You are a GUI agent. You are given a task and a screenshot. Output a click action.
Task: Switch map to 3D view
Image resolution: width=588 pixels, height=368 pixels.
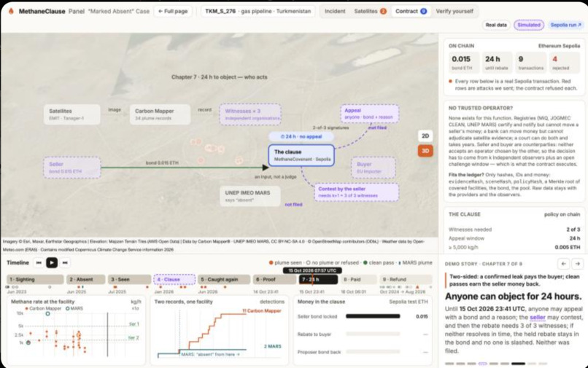(425, 151)
